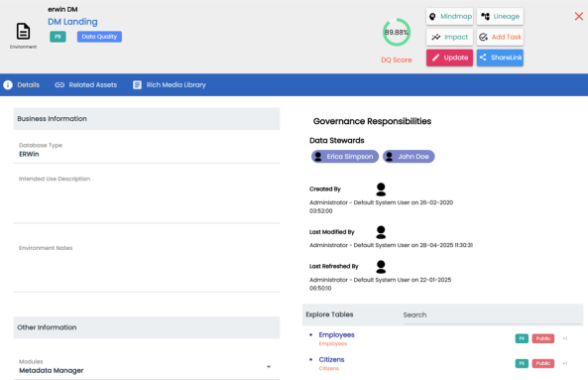Viewport: 588px width, 380px height.
Task: Click the Rich Media Library icon
Action: [x=137, y=84]
